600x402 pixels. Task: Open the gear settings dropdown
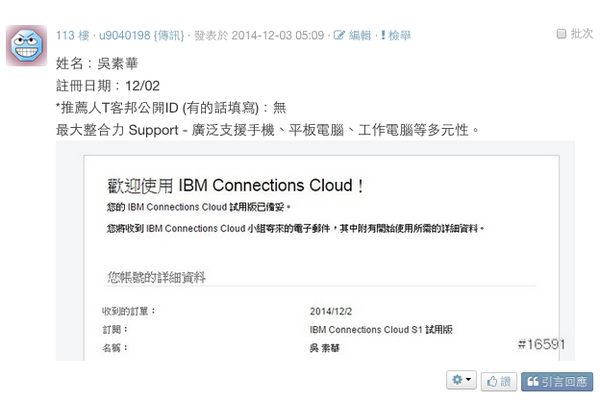[461, 381]
